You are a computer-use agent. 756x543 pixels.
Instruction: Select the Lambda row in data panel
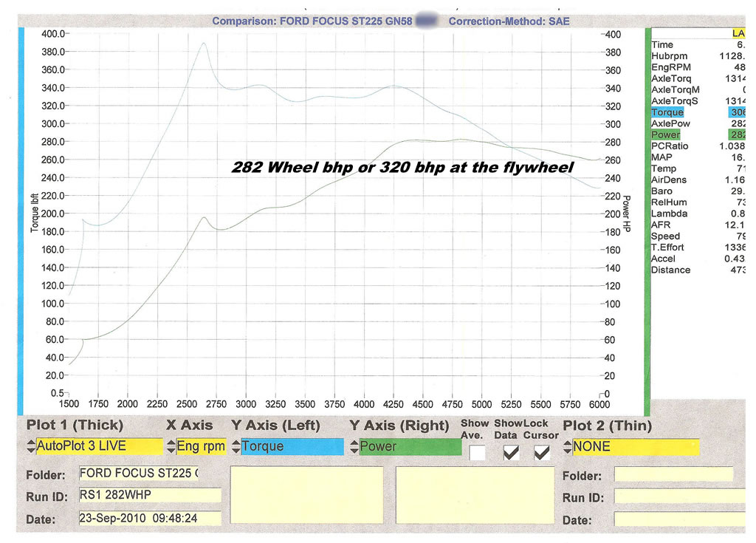698,214
